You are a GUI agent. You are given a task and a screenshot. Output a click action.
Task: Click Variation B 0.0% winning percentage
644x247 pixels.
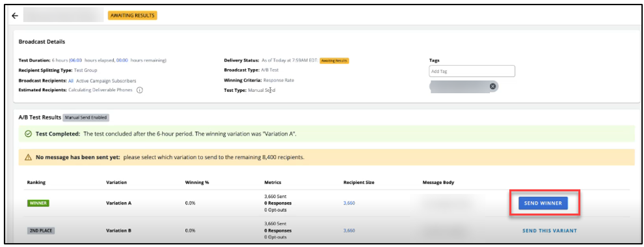click(191, 231)
